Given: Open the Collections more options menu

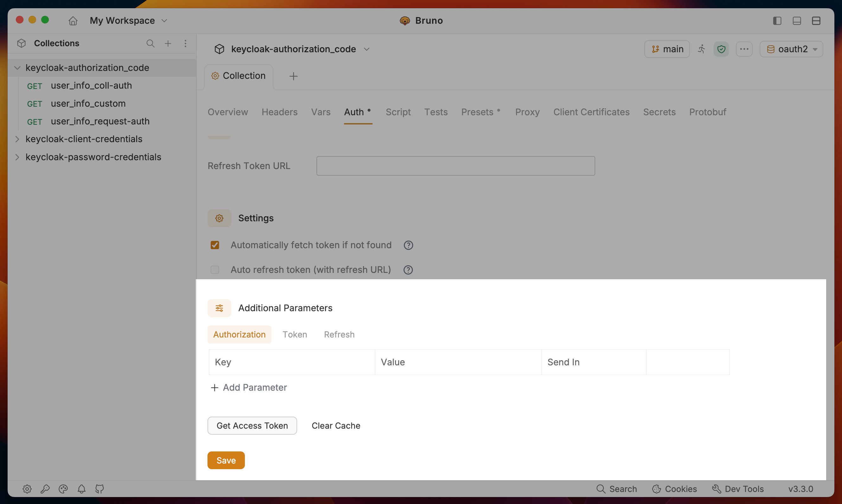Looking at the screenshot, I should click(x=185, y=43).
